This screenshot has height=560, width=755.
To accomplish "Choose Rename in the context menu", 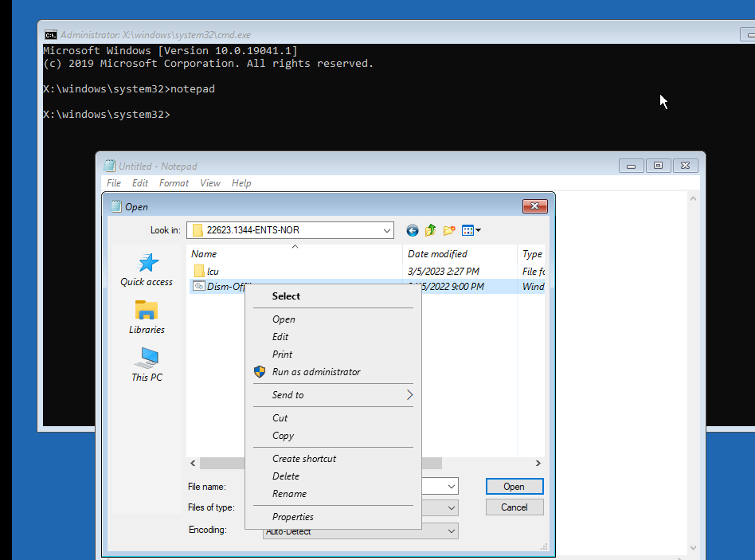I will coord(333,494).
